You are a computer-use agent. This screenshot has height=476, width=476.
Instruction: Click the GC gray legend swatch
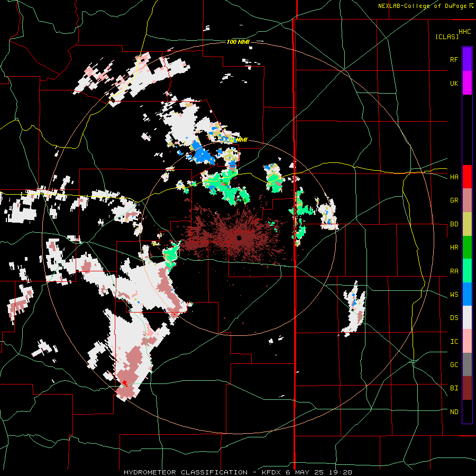point(467,364)
